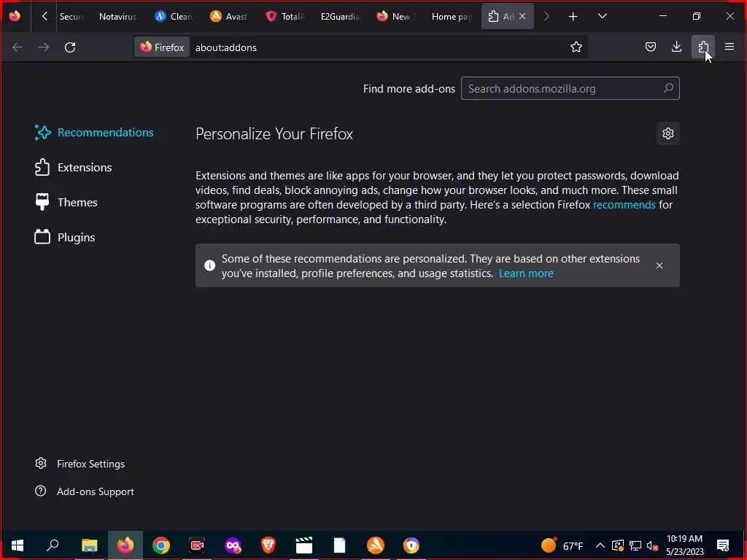The width and height of the screenshot is (747, 560).
Task: Go forward one page
Action: [x=44, y=47]
